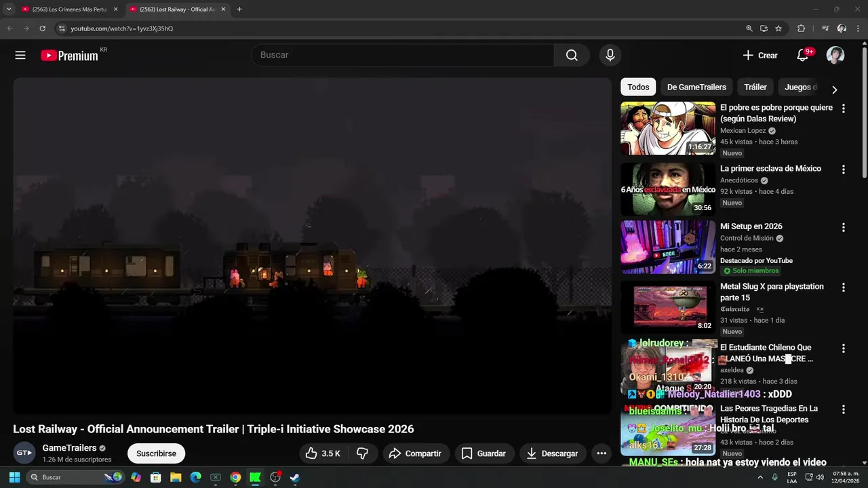Screen dimensions: 868x488
Task: Save video to playlist with Guardar
Action: (x=484, y=453)
